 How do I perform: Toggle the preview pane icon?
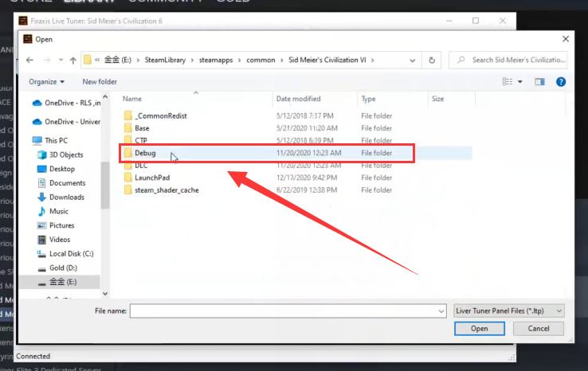coord(539,82)
